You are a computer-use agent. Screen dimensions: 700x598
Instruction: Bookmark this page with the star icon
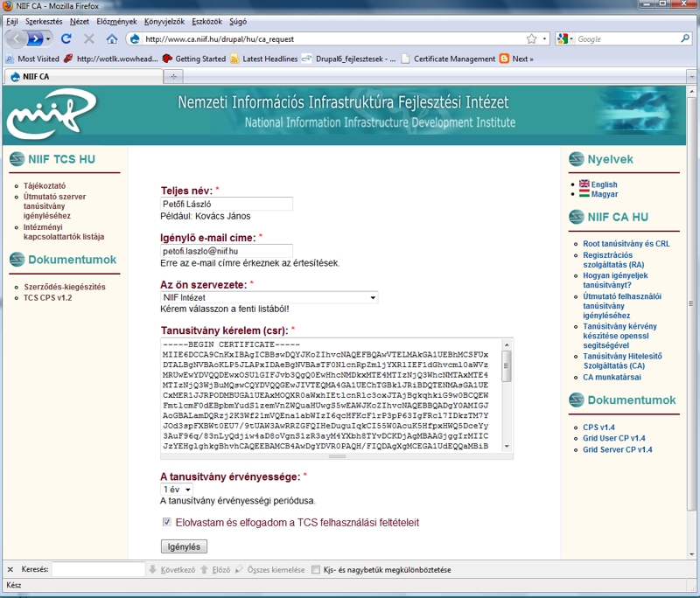[531, 38]
